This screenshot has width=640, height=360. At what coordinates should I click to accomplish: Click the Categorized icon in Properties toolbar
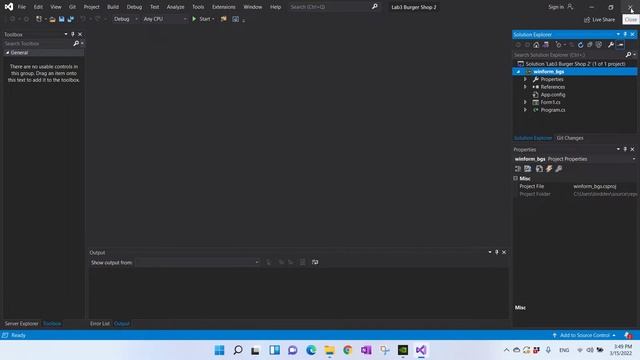tap(518, 169)
